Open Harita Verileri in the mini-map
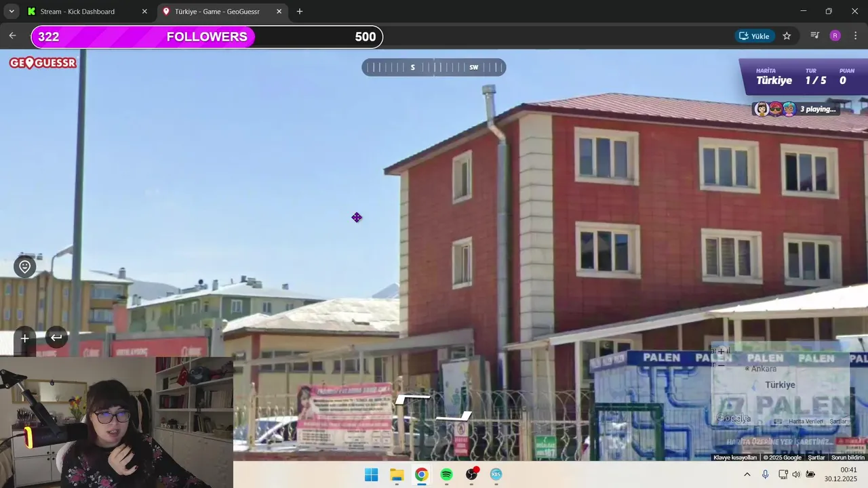This screenshot has height=488, width=868. (x=806, y=422)
